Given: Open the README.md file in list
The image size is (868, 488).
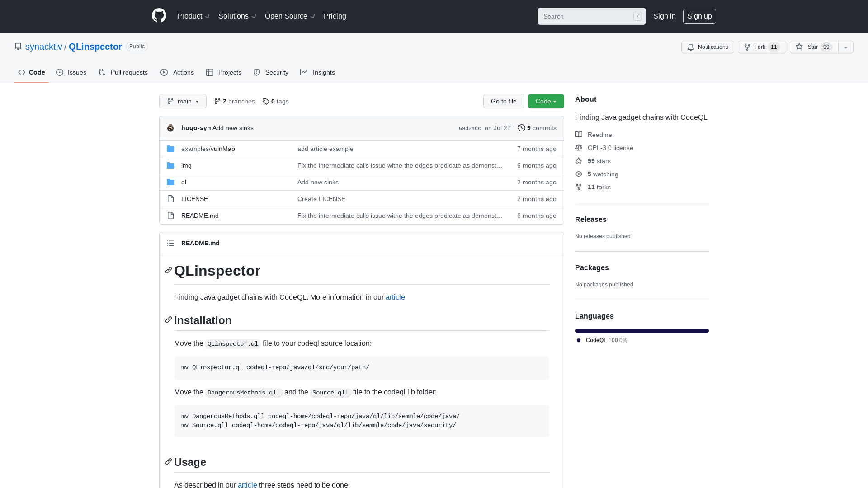Looking at the screenshot, I should [x=200, y=216].
